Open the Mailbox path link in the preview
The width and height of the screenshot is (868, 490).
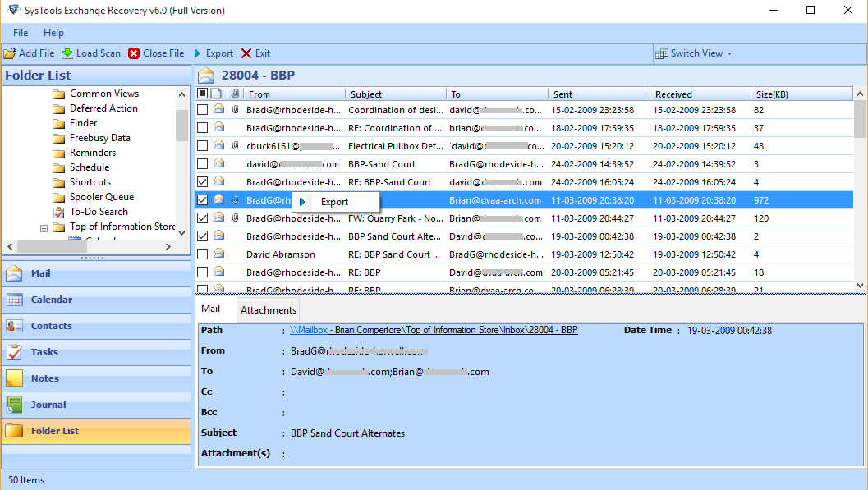(434, 330)
